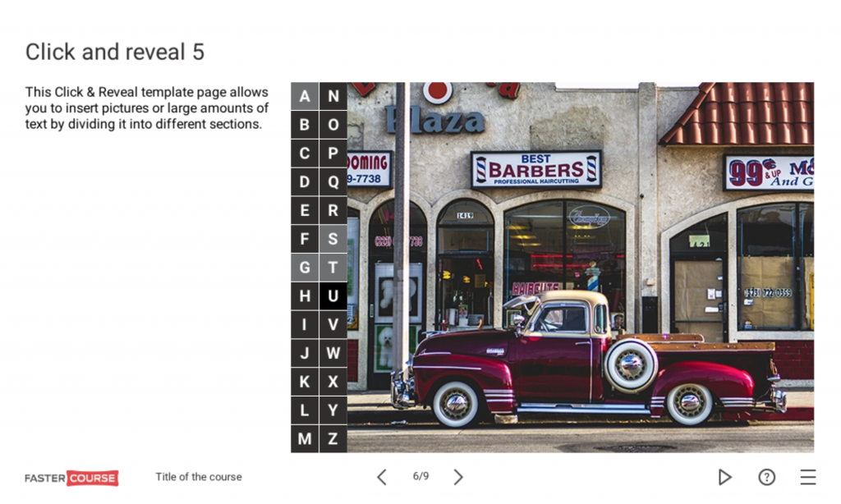Viewport: 841px width, 504px height.
Task: Go to the previous slide with left chevron
Action: (x=381, y=477)
